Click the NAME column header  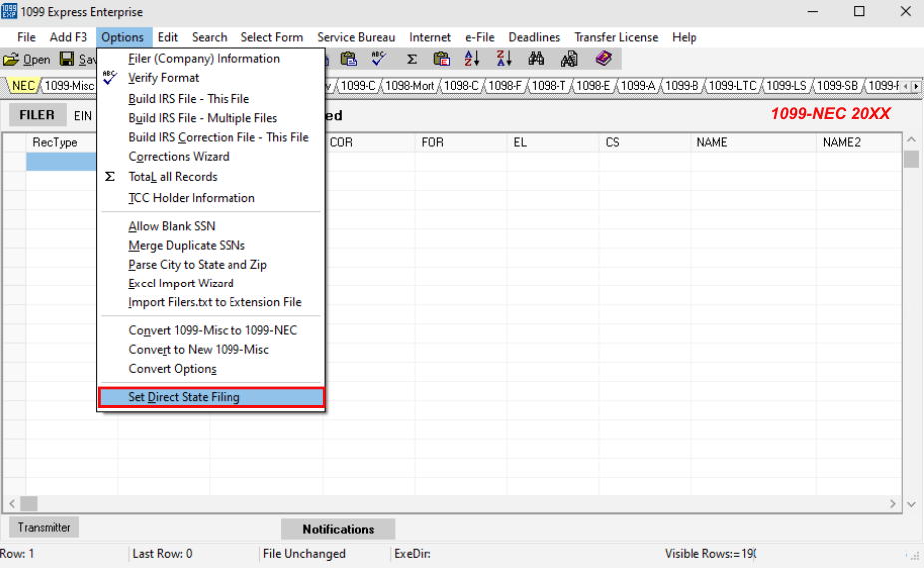point(753,142)
